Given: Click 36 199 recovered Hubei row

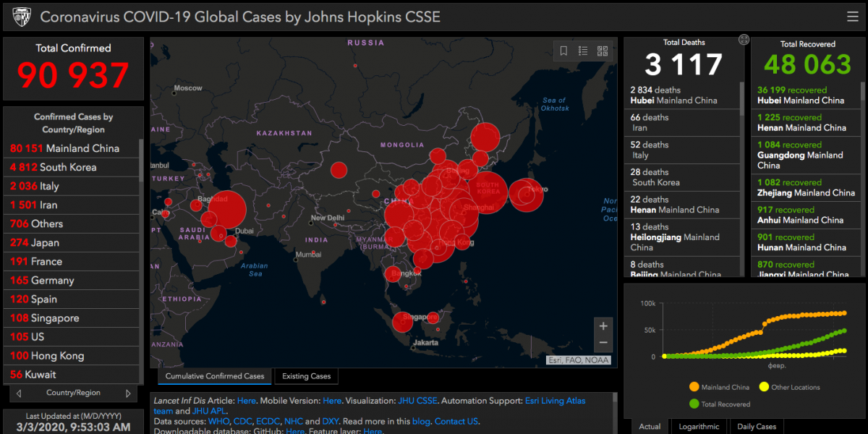Looking at the screenshot, I should coord(807,95).
